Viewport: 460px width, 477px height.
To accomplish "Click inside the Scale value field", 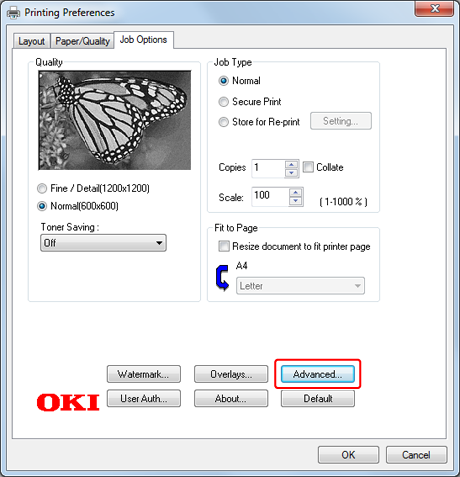I will click(270, 197).
